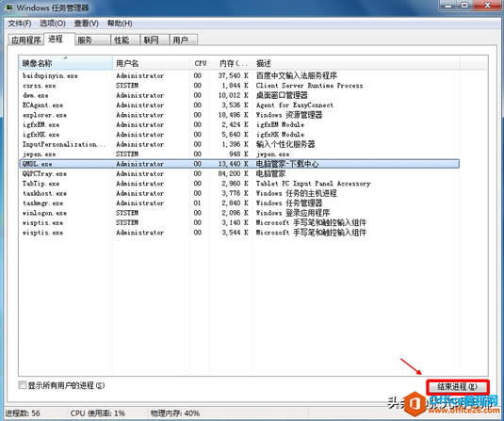The width and height of the screenshot is (504, 421).
Task: Select the csrss.exe process row
Action: (239, 86)
